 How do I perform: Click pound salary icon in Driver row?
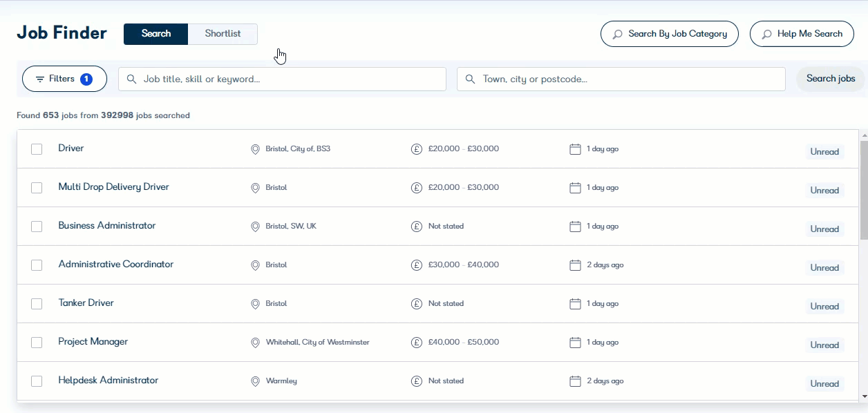pos(416,149)
